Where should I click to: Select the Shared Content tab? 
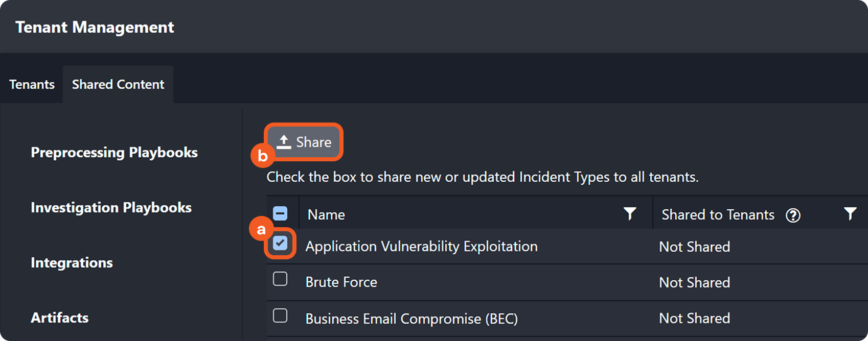[118, 85]
